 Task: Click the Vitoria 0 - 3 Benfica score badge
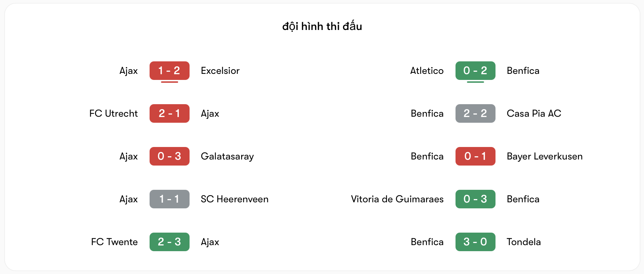[x=475, y=199]
